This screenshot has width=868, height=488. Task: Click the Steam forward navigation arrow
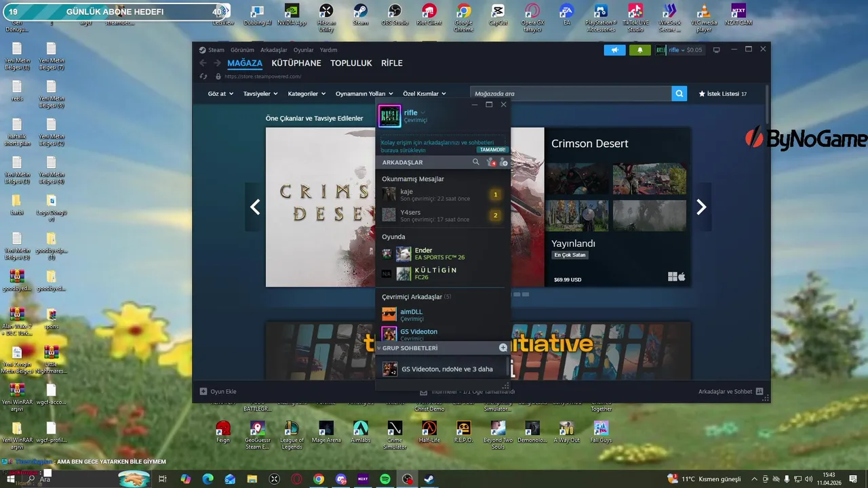click(x=217, y=63)
